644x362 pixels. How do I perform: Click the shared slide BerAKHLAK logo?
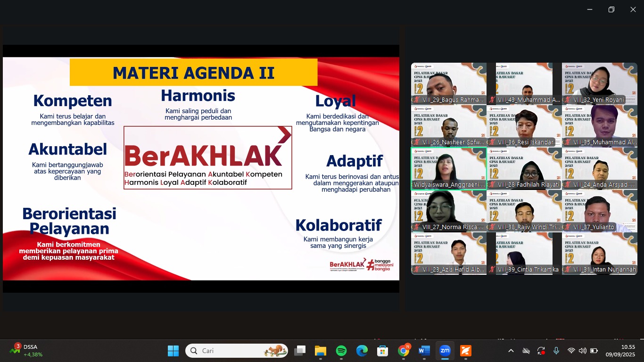click(207, 157)
